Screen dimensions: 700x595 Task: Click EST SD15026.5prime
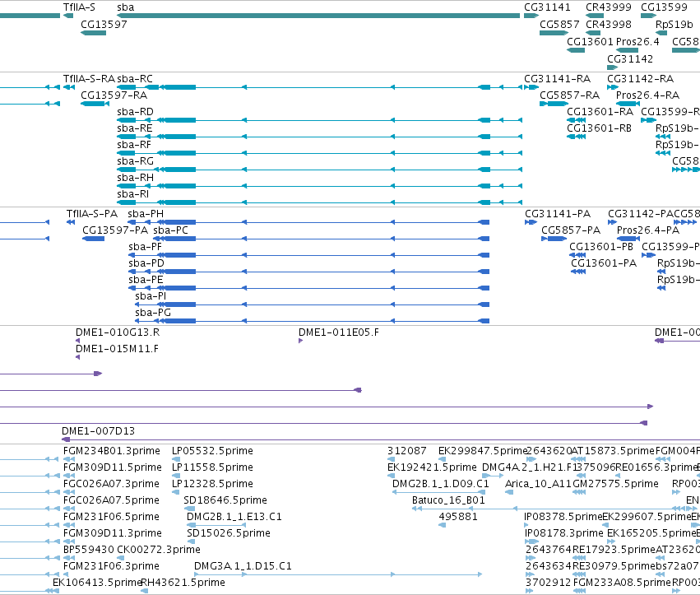[229, 533]
